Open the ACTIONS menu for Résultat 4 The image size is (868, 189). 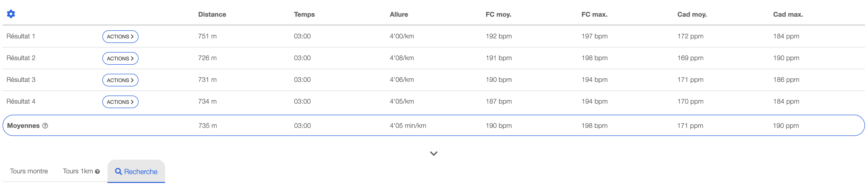120,102
